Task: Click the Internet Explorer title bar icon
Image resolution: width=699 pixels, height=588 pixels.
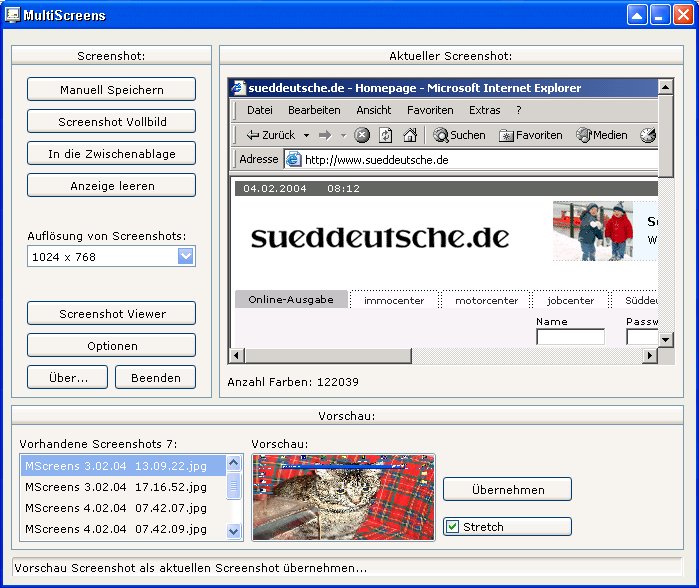Action: pyautogui.click(x=238, y=87)
